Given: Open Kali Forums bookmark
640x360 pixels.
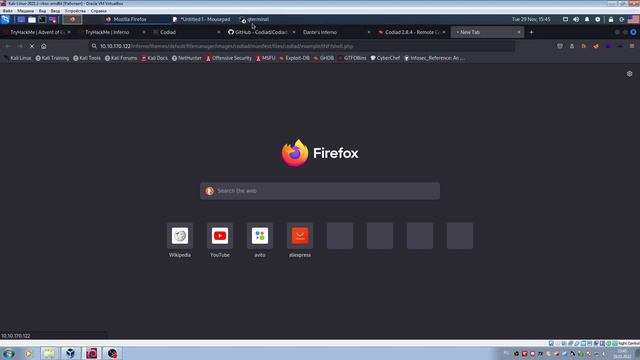Looking at the screenshot, I should point(121,58).
